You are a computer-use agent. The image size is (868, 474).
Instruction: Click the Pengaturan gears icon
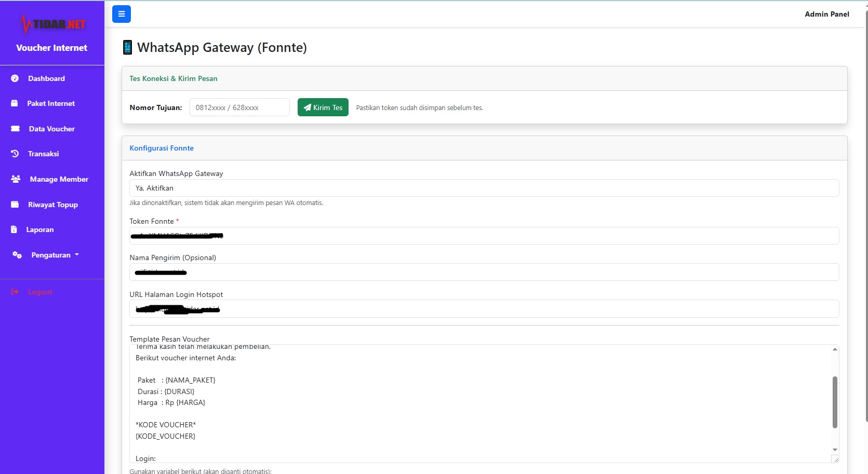point(17,255)
